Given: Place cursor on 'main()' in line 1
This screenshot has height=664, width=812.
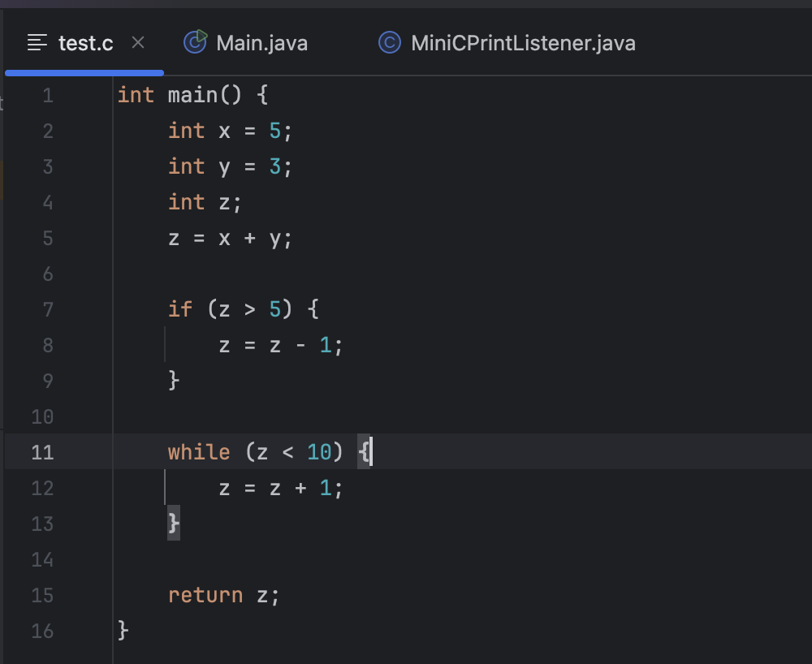Looking at the screenshot, I should click(x=205, y=95).
